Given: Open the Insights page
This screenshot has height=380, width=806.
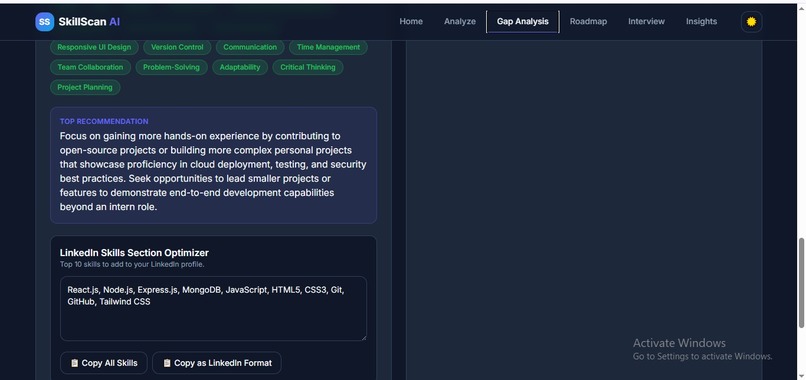Looking at the screenshot, I should [x=701, y=22].
